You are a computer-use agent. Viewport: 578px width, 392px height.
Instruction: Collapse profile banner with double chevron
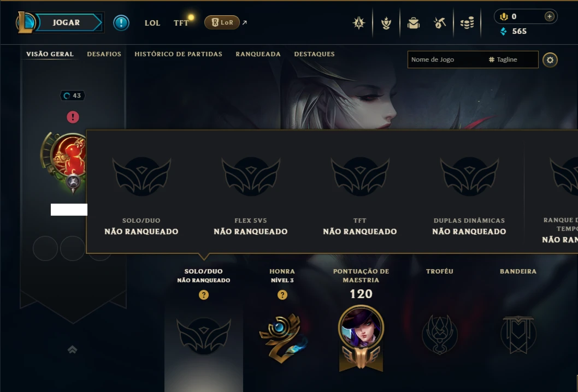coord(72,349)
